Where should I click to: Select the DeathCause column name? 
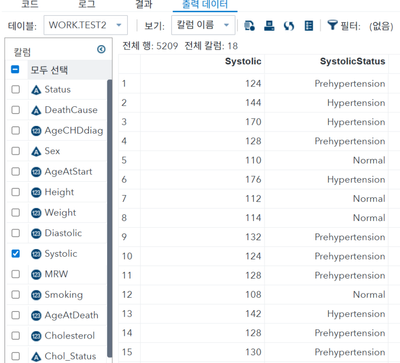pyautogui.click(x=71, y=110)
